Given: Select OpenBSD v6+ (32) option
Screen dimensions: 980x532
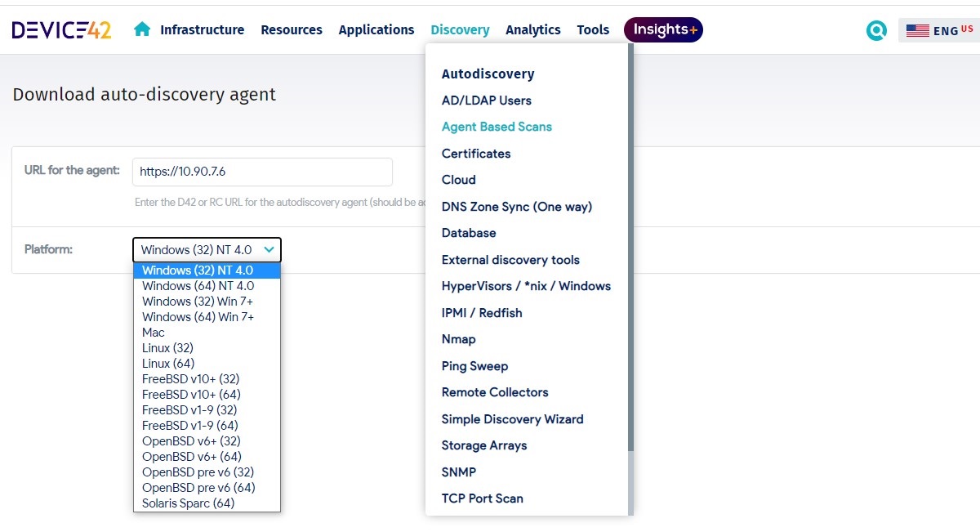Looking at the screenshot, I should coord(207,441).
